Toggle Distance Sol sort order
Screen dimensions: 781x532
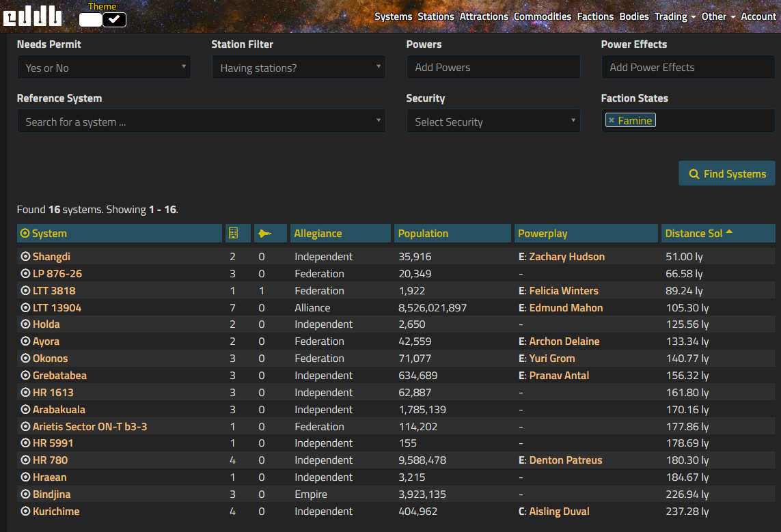[x=718, y=234]
